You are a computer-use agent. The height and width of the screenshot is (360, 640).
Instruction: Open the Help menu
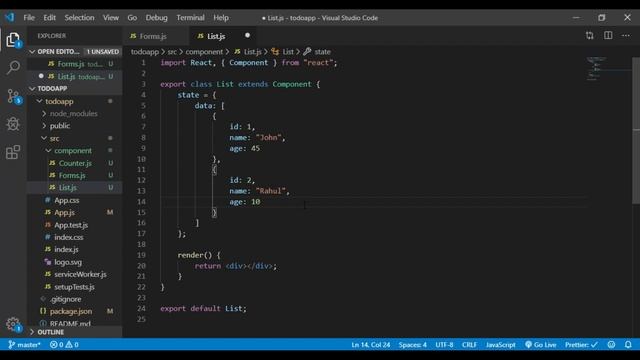point(221,18)
